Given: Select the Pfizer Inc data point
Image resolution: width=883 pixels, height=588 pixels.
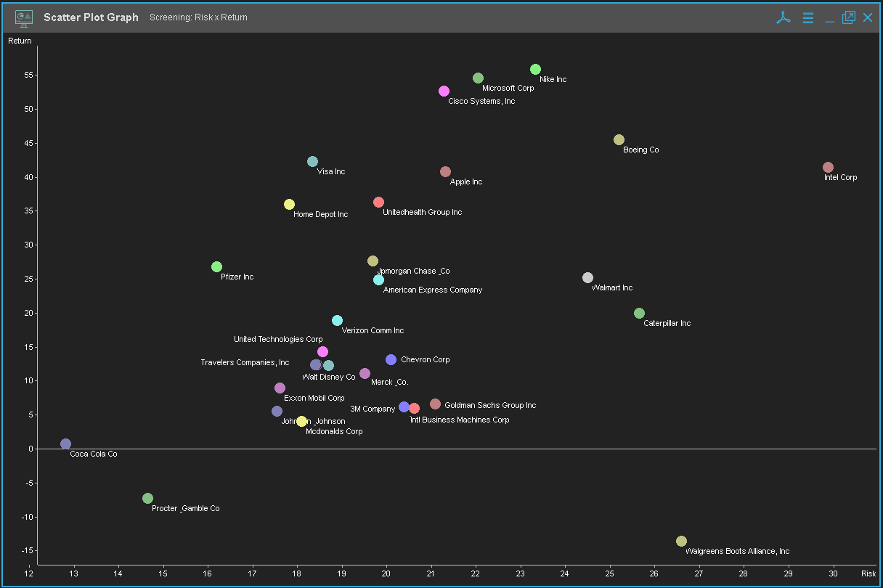Looking at the screenshot, I should pyautogui.click(x=216, y=266).
